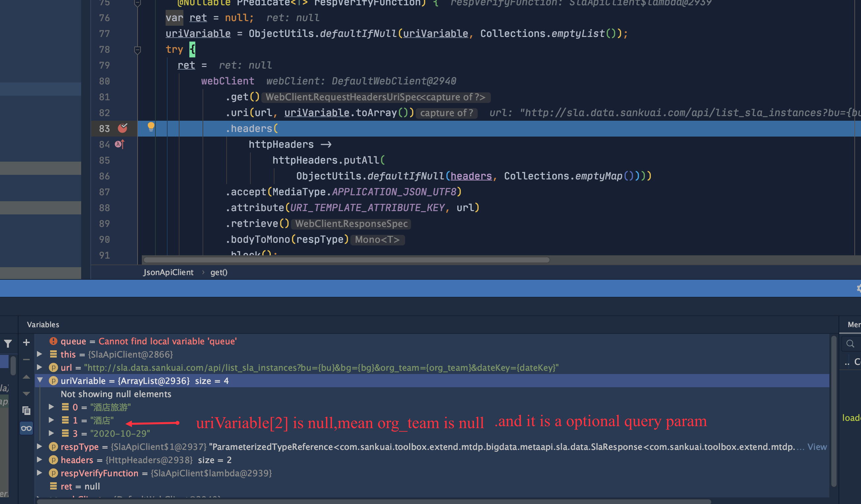Click the duplicate watch copy icon
Viewport: 861px width, 504px height.
pos(26,410)
